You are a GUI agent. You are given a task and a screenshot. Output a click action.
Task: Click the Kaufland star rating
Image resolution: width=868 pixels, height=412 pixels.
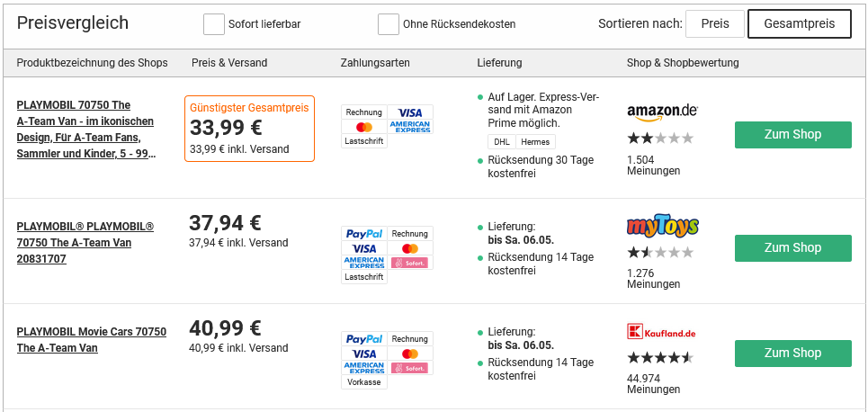click(660, 357)
